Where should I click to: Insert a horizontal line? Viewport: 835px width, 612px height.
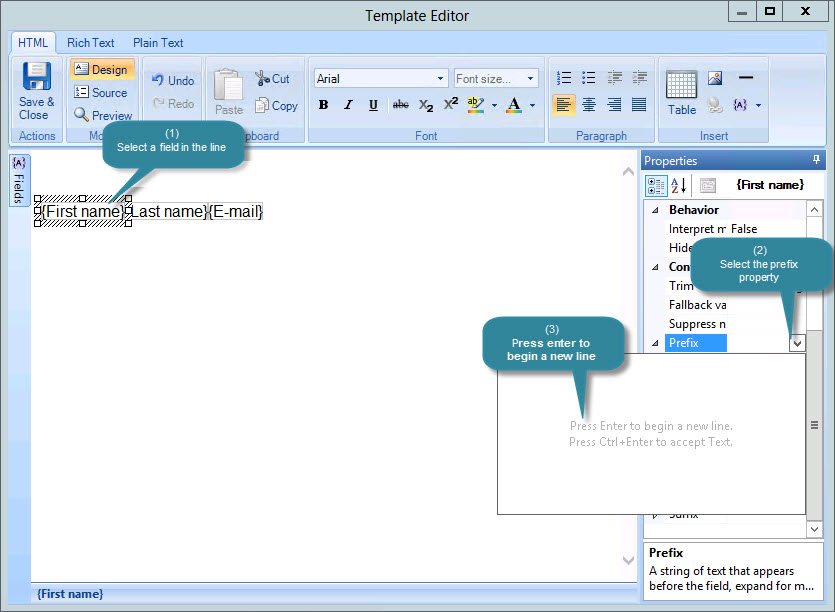pyautogui.click(x=745, y=77)
